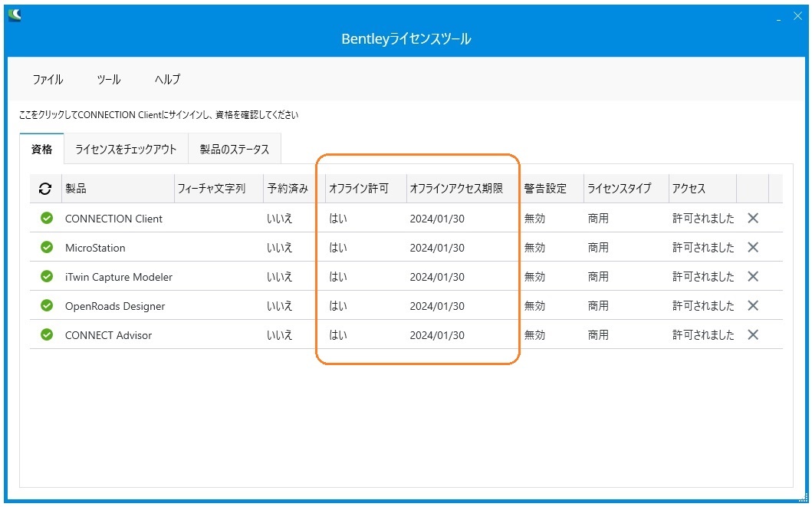Viewport: 812px width, 507px height.
Task: Select the 資格 tab
Action: (41, 149)
